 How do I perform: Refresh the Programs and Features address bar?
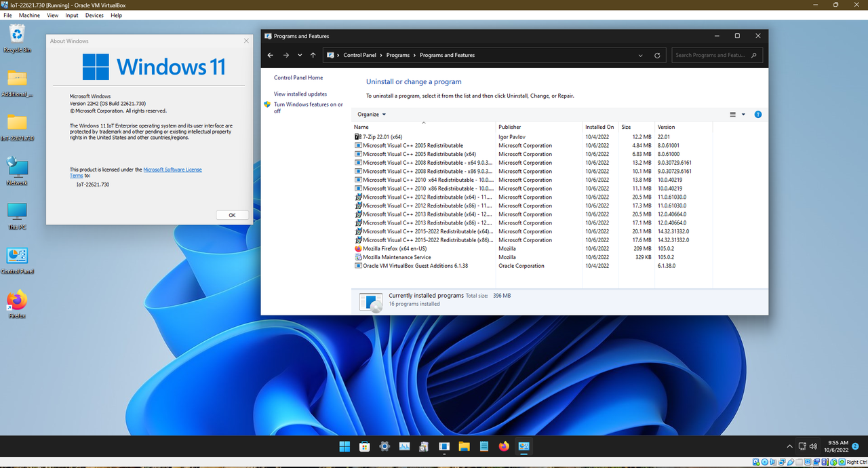pyautogui.click(x=657, y=55)
